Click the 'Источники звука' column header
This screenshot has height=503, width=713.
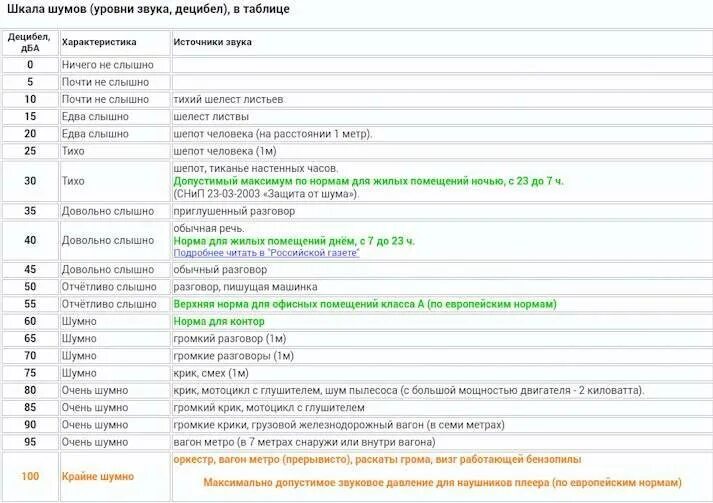click(212, 42)
